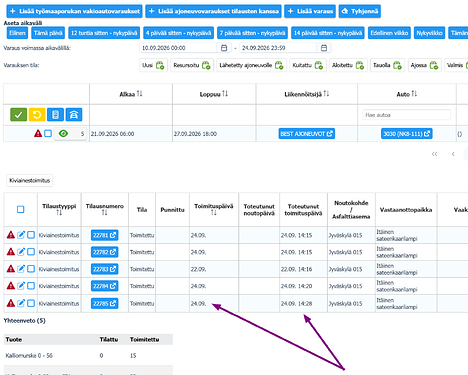This screenshot has height=375, width=468.
Task: Toggle the Kuitattu status filter
Action: [308, 65]
